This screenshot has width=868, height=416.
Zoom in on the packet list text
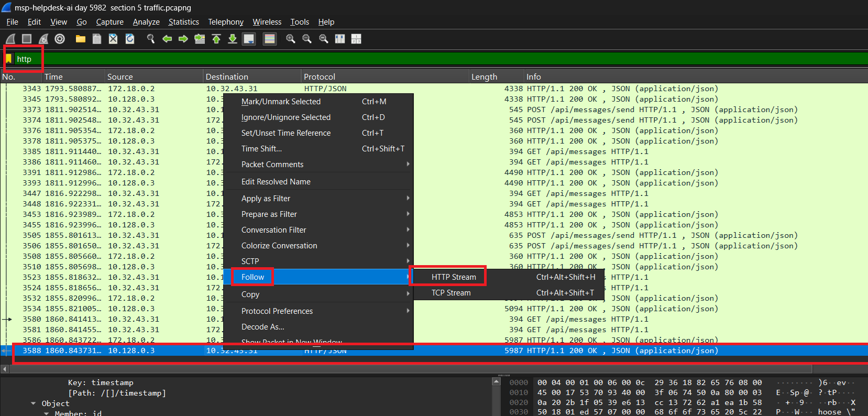(x=291, y=39)
